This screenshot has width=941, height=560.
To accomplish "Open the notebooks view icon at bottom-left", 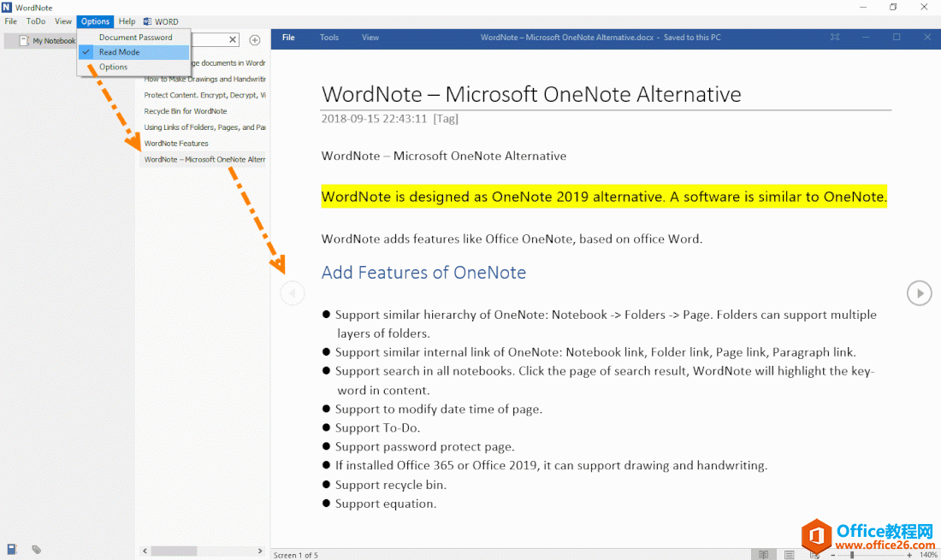I will pyautogui.click(x=12, y=549).
